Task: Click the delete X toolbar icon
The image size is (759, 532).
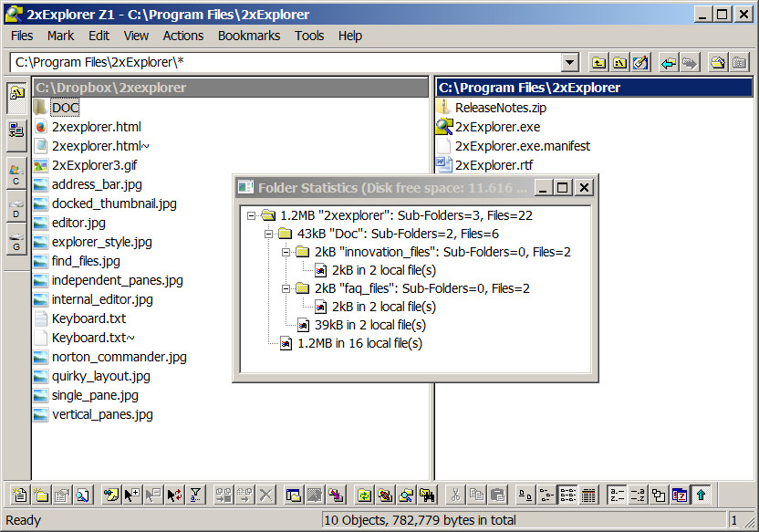Action: 265,495
